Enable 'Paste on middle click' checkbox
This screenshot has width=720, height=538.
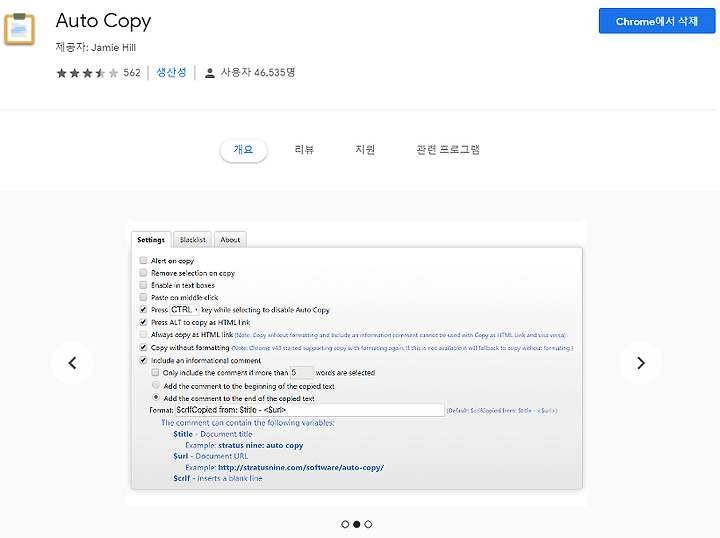(x=143, y=297)
